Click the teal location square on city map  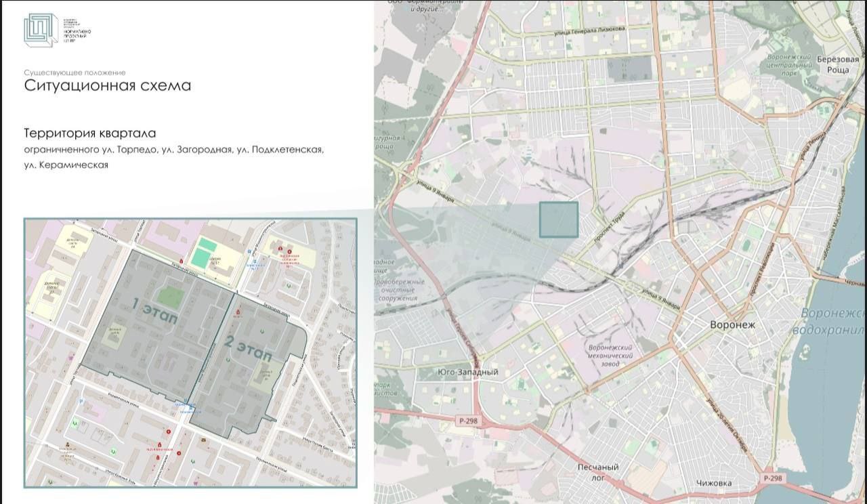pyautogui.click(x=558, y=219)
